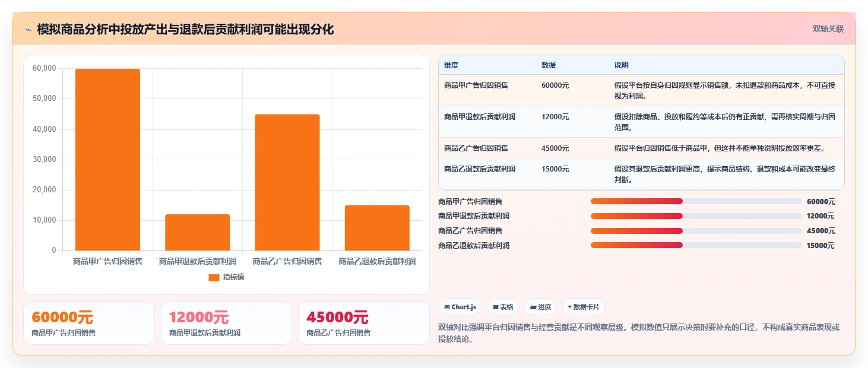Click the title 模拟商品分析中投放产出 heading
868x368 pixels.
[x=185, y=29]
